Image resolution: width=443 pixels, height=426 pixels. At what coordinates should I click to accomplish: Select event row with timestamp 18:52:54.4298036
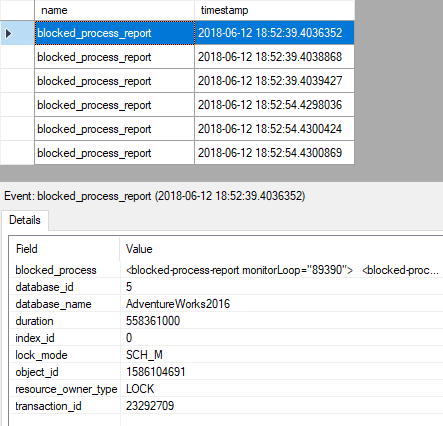194,105
